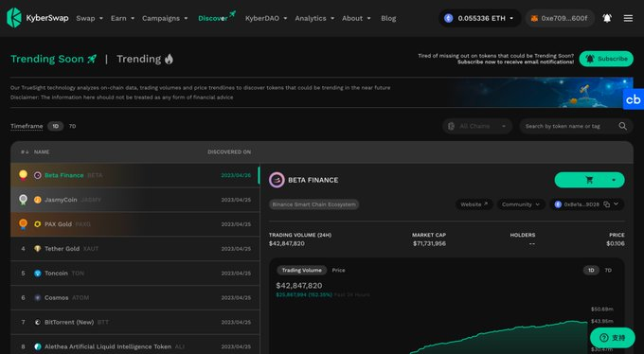This screenshot has height=354, width=644.
Task: Show the Price chart
Action: [x=338, y=270]
